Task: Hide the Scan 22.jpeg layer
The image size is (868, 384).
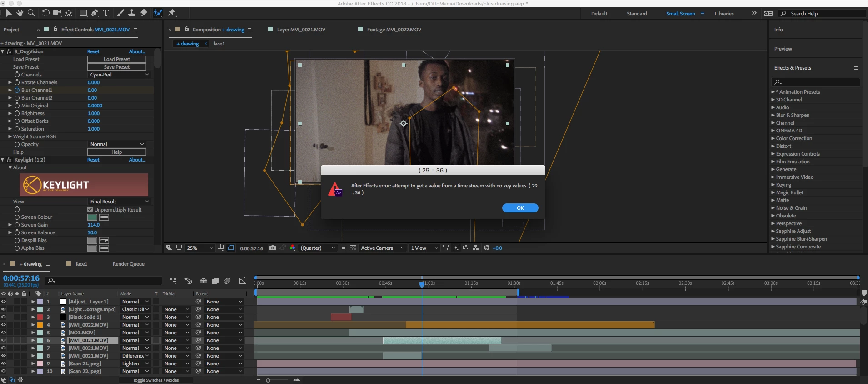Action: [4, 371]
